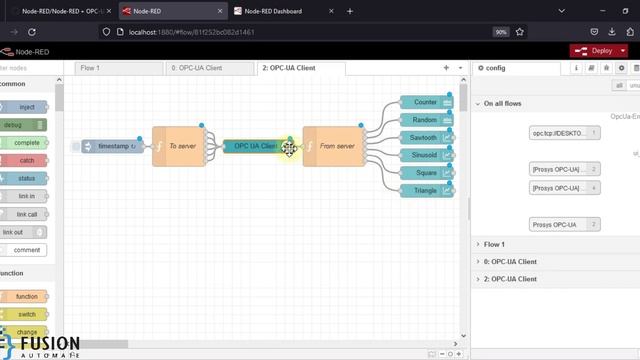Open a new browser tab
This screenshot has height=360, width=640.
point(350,11)
